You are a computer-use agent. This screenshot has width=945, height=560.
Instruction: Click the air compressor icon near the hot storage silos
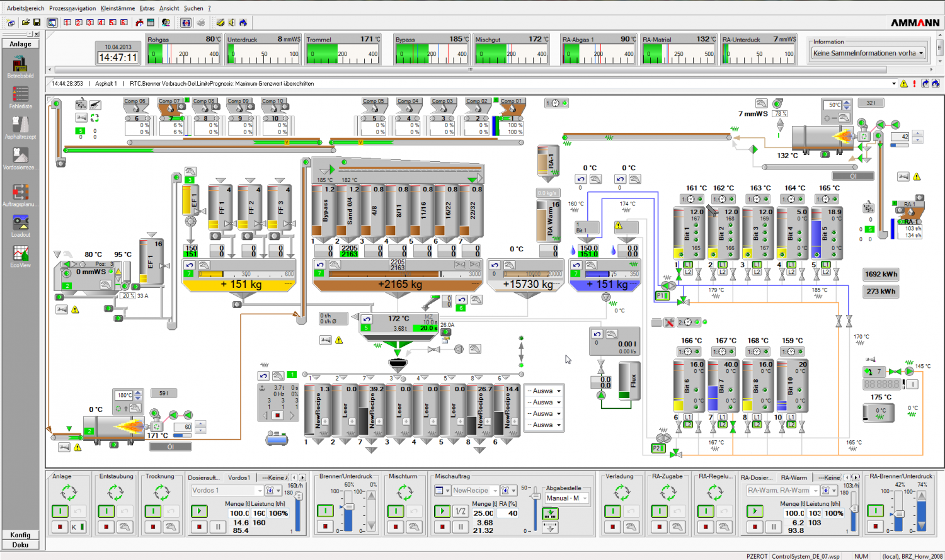[277, 438]
